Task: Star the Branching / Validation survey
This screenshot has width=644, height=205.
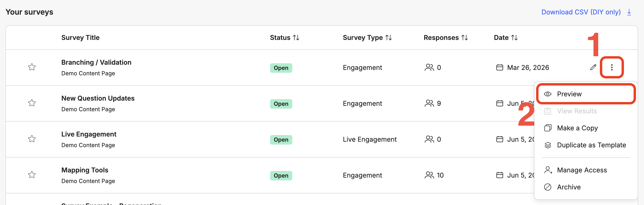Action: (x=32, y=67)
